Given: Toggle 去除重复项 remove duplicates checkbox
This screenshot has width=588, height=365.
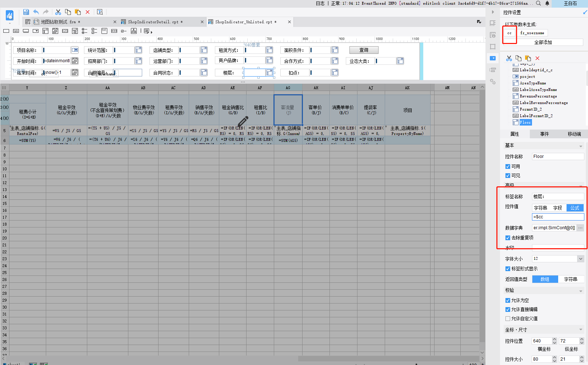Looking at the screenshot, I should coord(508,238).
